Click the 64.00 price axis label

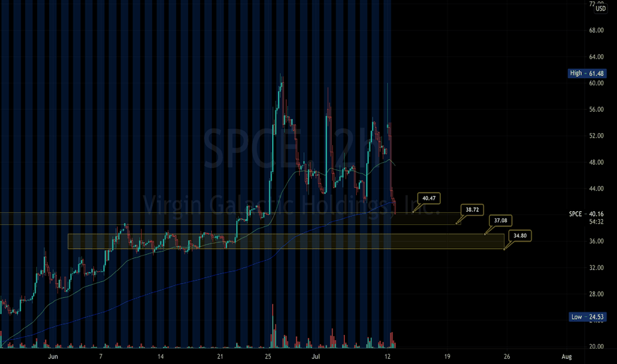coord(596,57)
